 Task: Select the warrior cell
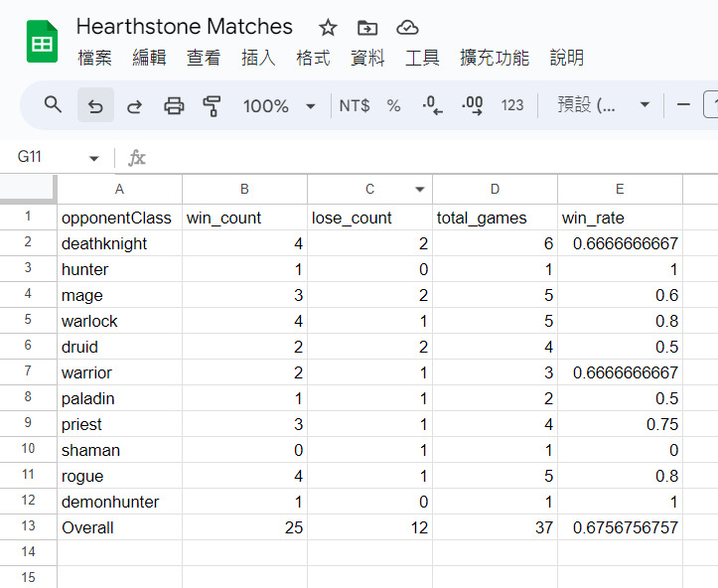[x=119, y=372]
